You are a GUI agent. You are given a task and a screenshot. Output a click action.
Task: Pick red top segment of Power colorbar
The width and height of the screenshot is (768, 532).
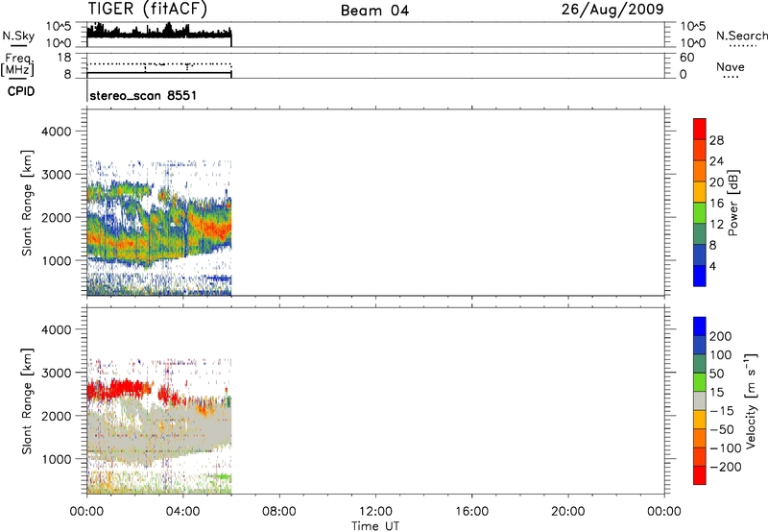pyautogui.click(x=700, y=129)
